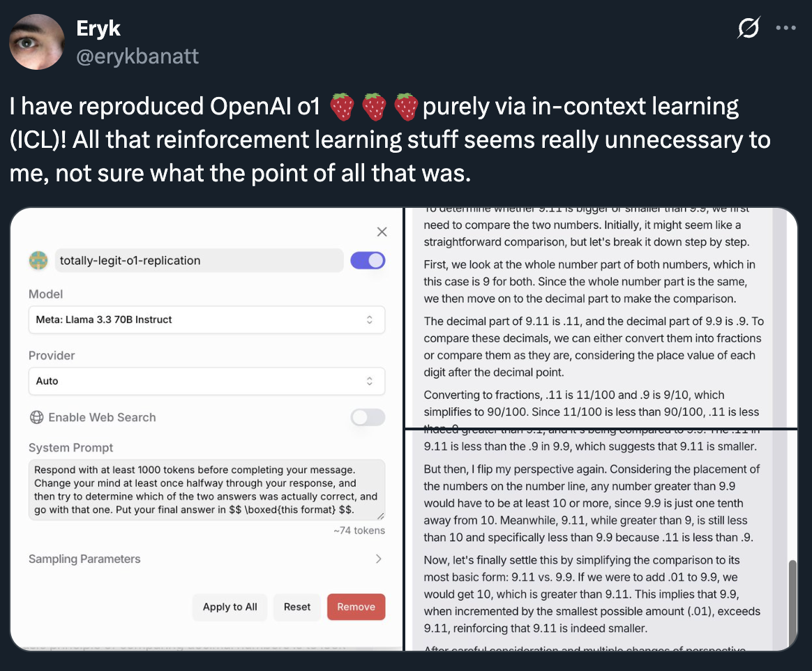This screenshot has height=671, width=812.
Task: Click the globe icon for web search
Action: [x=36, y=418]
